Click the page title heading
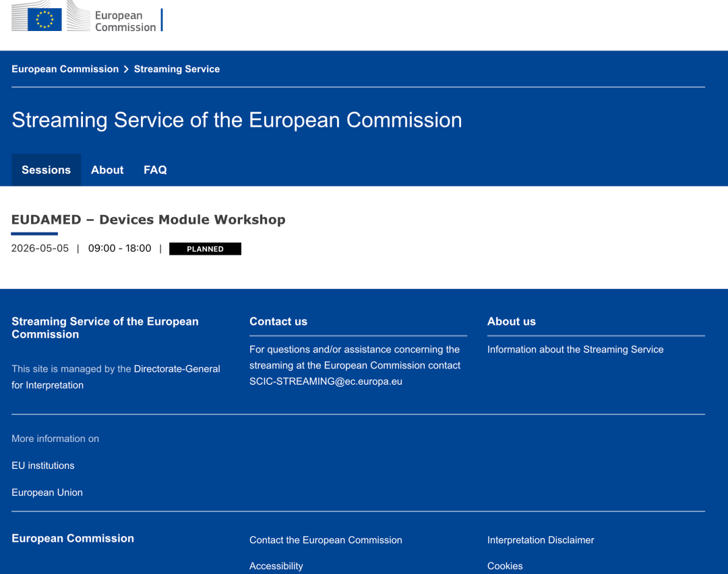 click(237, 120)
